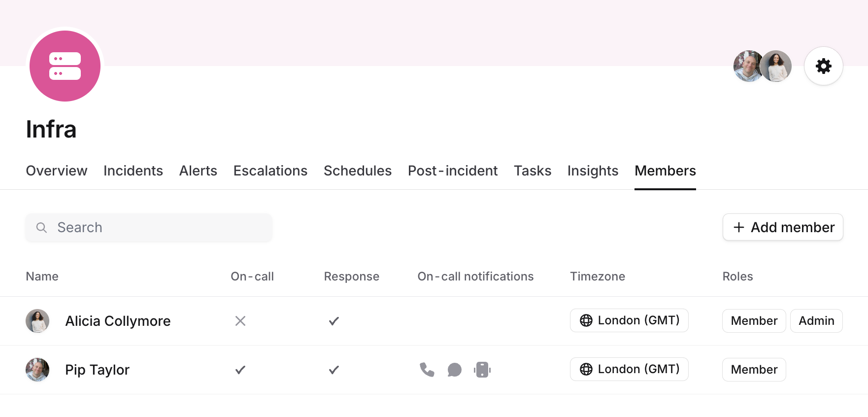Click Pip Taylor's chat message notification icon
The image size is (868, 417).
click(x=455, y=370)
